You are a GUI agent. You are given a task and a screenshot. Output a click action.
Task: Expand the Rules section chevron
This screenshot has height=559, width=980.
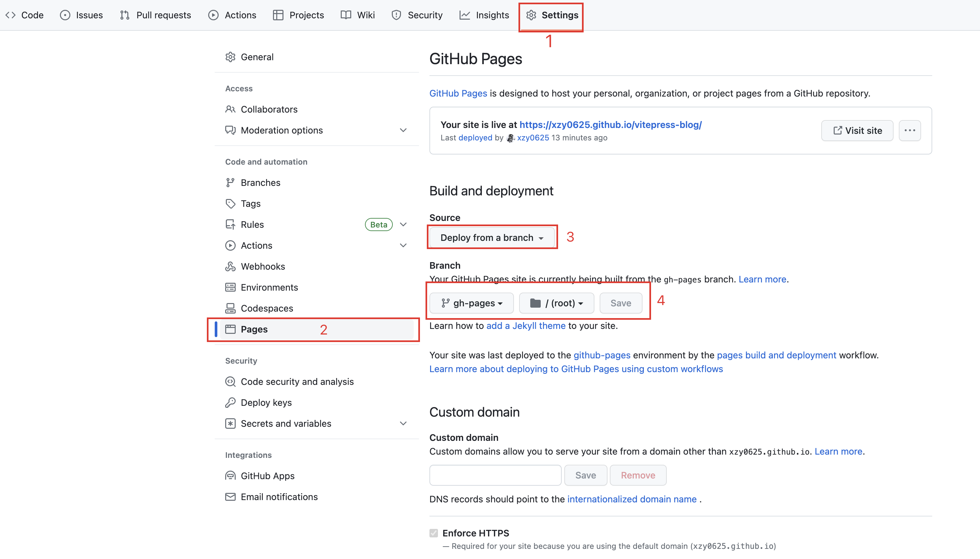(403, 224)
